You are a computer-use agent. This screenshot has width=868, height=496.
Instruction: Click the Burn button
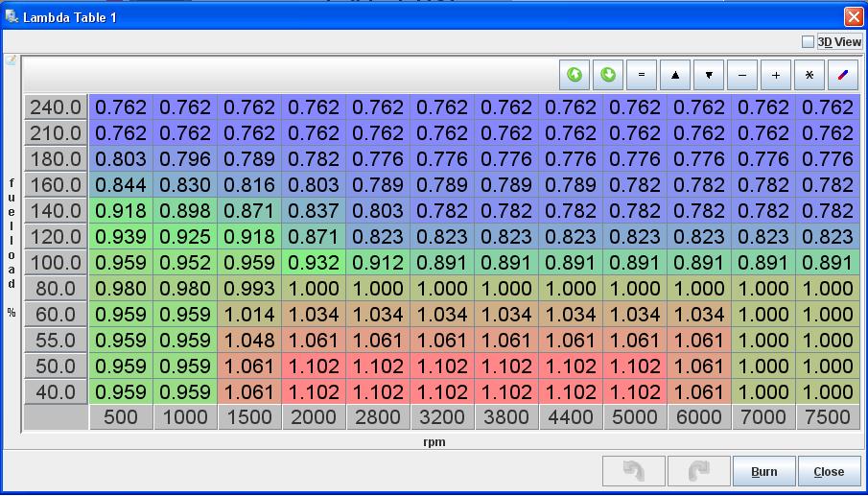tap(763, 471)
